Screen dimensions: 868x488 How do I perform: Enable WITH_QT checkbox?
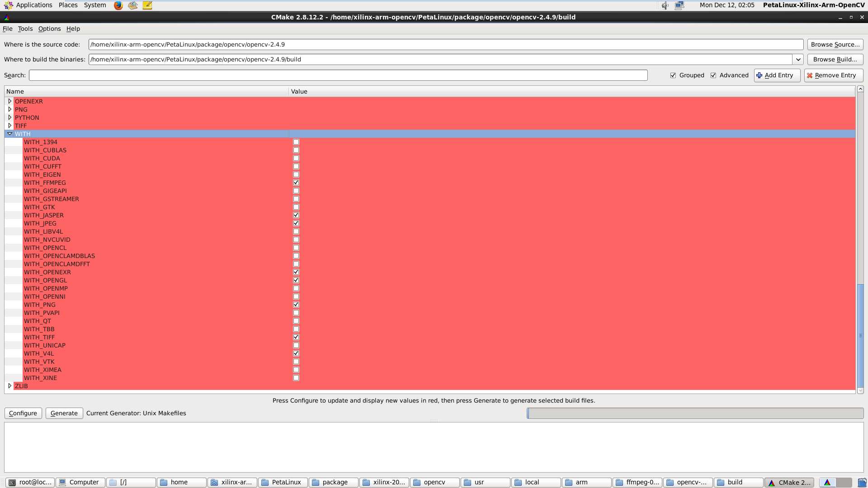296,321
